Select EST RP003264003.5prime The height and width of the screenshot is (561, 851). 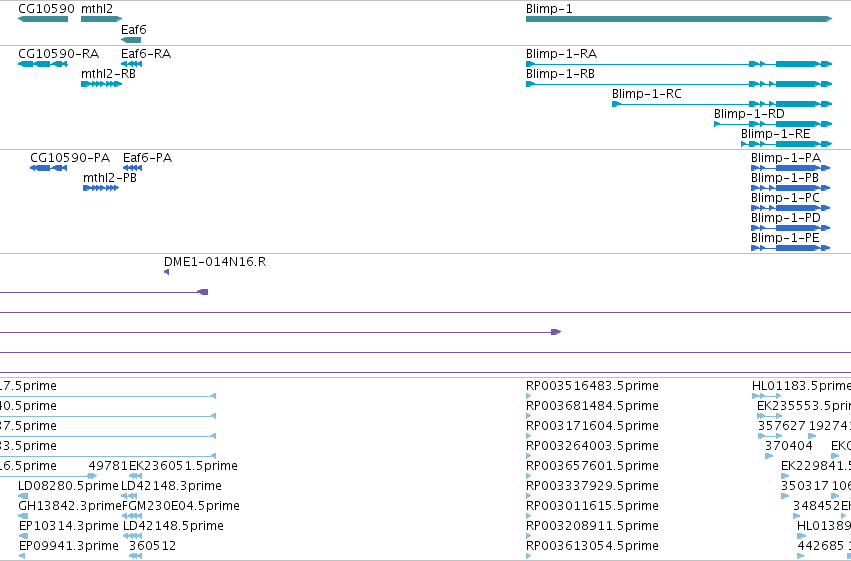tap(592, 446)
